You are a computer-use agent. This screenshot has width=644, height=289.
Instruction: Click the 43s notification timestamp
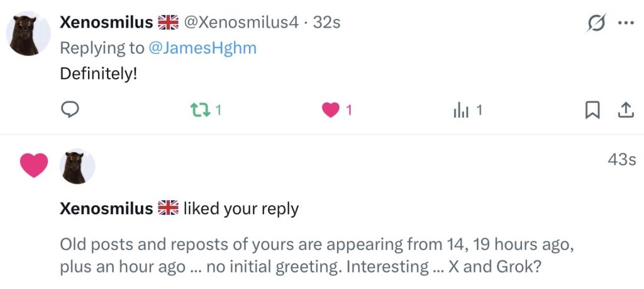[x=621, y=160]
